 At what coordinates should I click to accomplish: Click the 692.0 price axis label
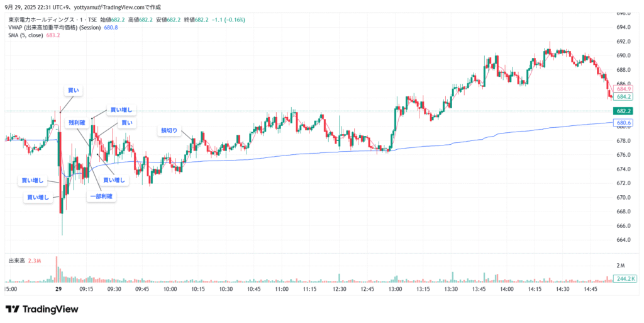coord(624,41)
